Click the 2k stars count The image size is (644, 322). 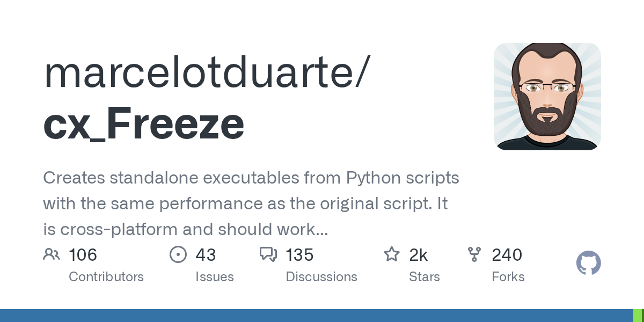coord(419,255)
